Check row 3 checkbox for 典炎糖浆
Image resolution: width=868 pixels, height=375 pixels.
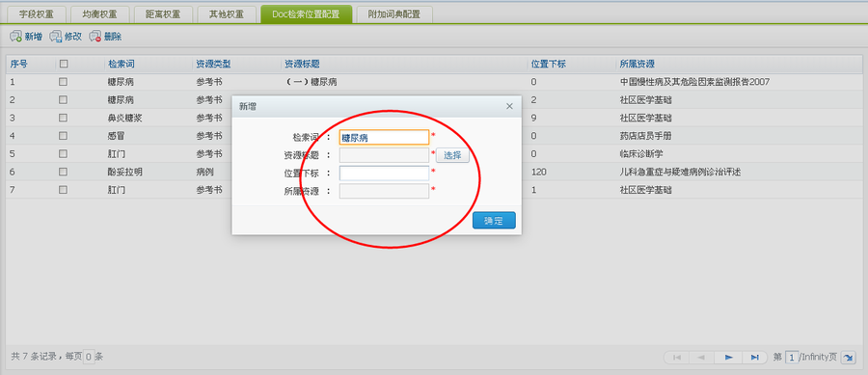tap(63, 118)
